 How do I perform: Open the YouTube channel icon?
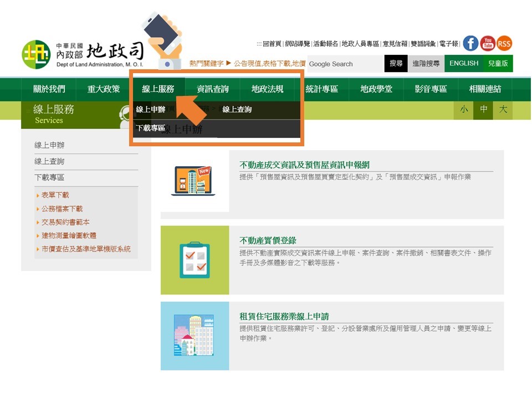pyautogui.click(x=488, y=43)
